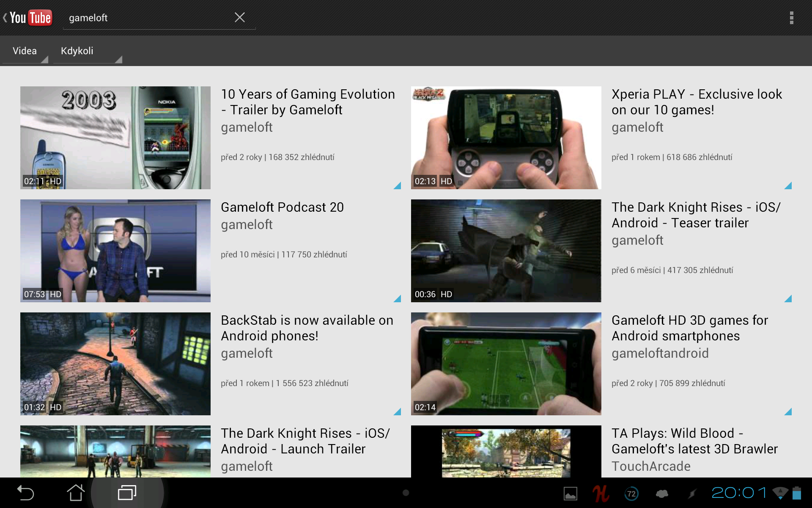Open the red H notification icon
Viewport: 812px width, 508px height.
coord(601,493)
